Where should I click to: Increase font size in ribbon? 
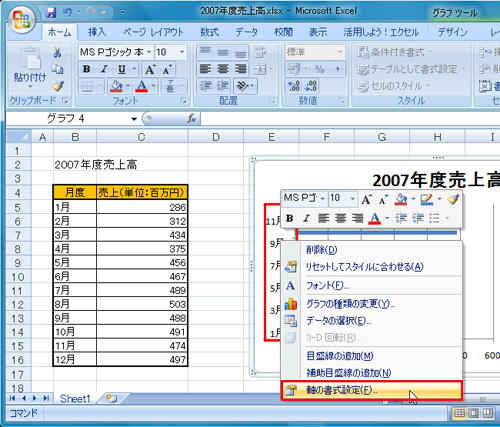150,69
